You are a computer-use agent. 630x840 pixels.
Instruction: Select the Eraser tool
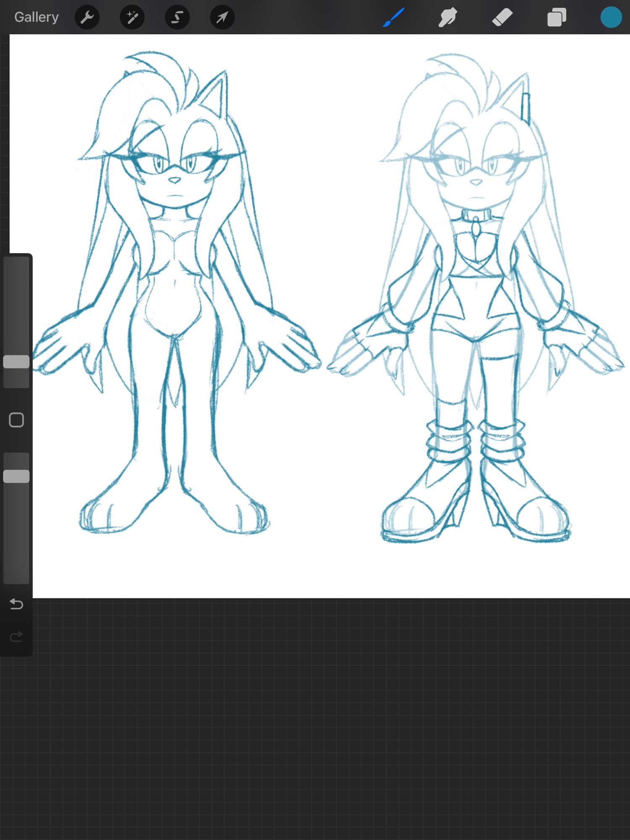click(x=502, y=17)
